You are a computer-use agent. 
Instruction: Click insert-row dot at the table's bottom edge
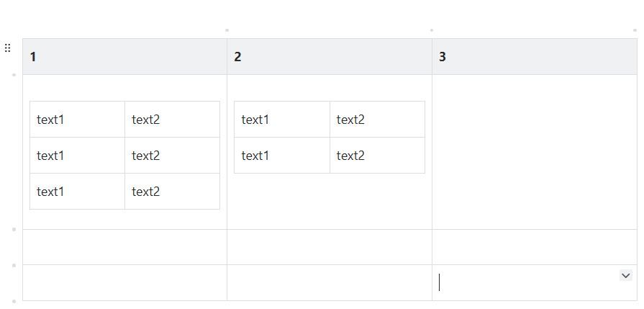[x=14, y=301]
